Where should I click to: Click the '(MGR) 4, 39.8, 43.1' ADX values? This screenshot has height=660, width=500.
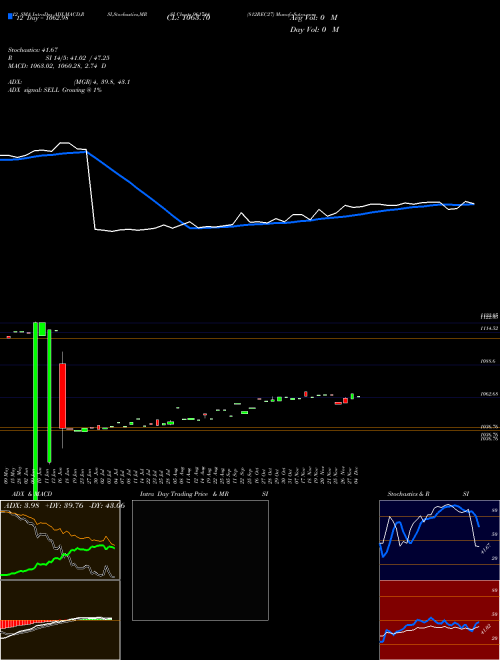(101, 82)
